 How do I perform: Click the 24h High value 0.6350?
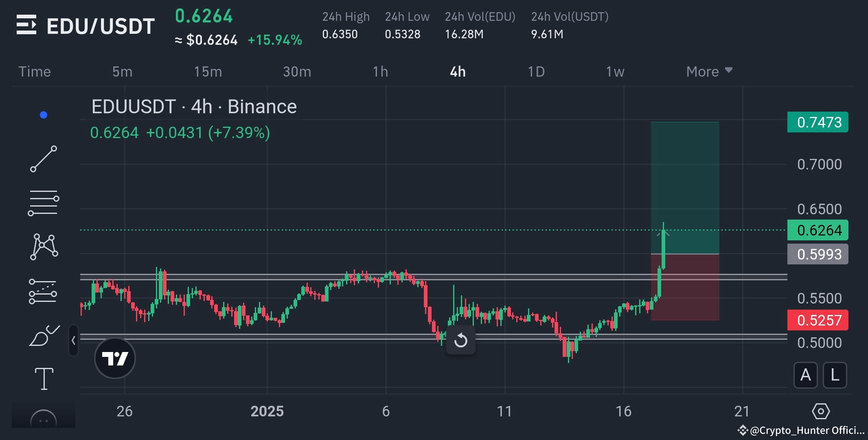[x=340, y=34]
